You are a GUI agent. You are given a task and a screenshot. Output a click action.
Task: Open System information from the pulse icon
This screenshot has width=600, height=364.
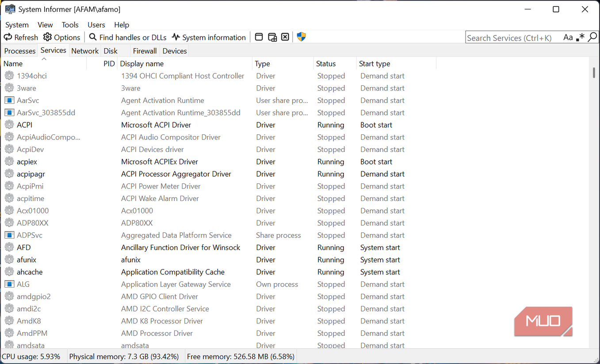[x=176, y=37]
